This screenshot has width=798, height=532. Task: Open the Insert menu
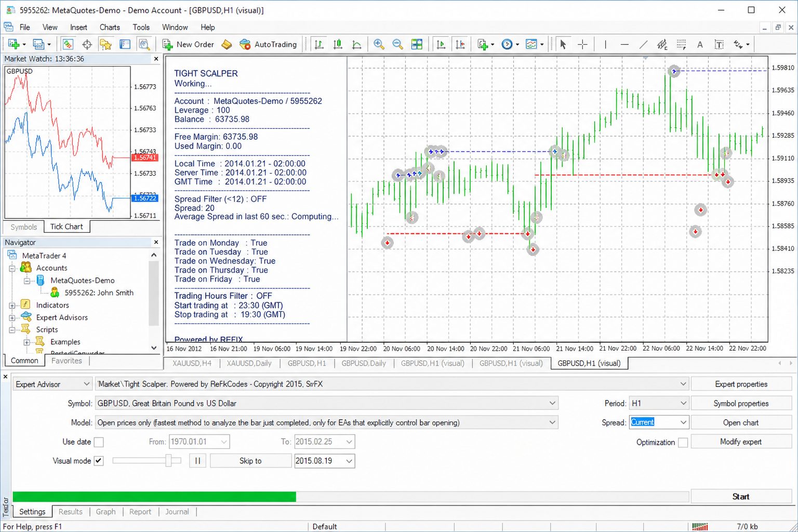tap(78, 27)
